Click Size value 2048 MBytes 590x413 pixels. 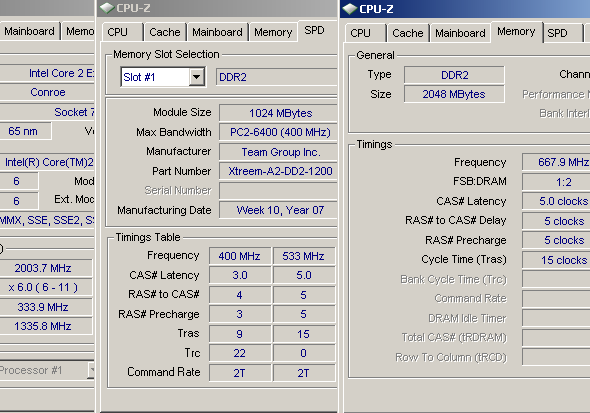(454, 94)
